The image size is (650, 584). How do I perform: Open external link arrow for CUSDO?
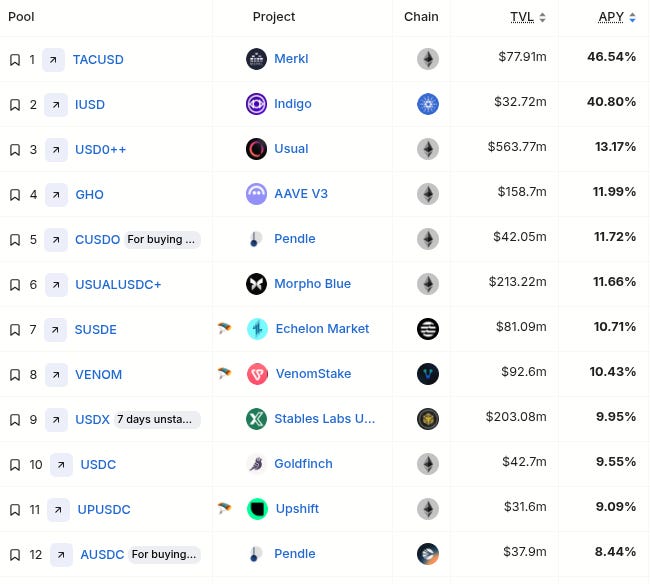[x=56, y=240]
